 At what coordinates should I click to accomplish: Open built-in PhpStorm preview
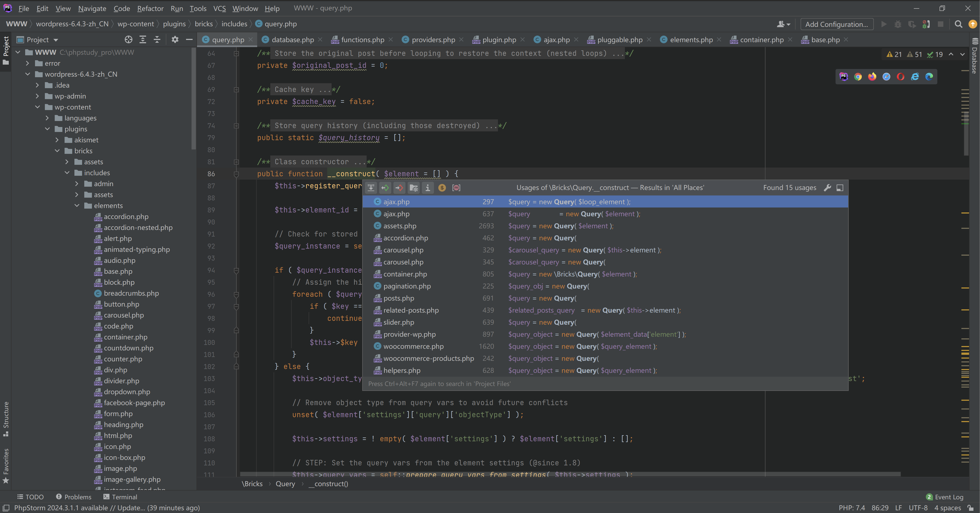pos(843,76)
